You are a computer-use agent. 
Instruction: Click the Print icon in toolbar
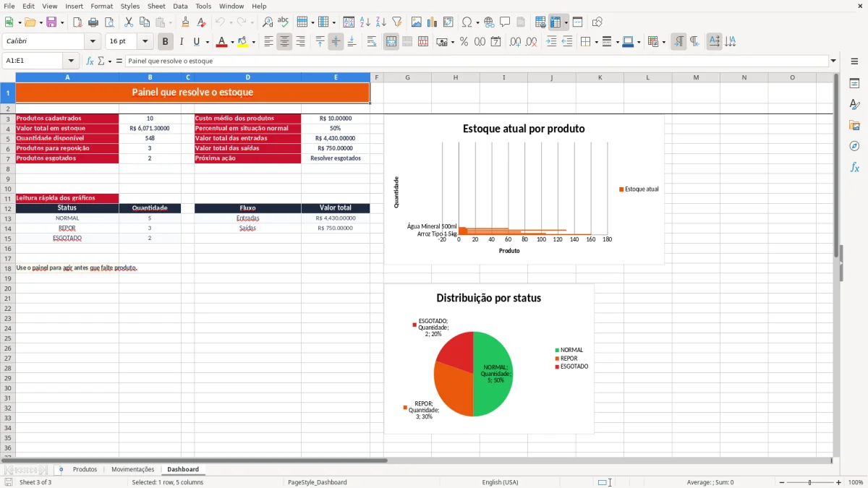93,22
